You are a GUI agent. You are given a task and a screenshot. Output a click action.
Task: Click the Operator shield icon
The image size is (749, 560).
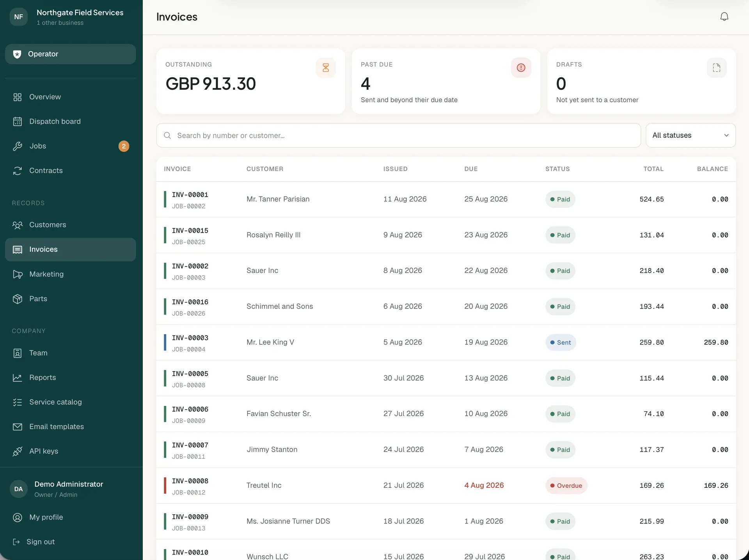[x=17, y=54]
